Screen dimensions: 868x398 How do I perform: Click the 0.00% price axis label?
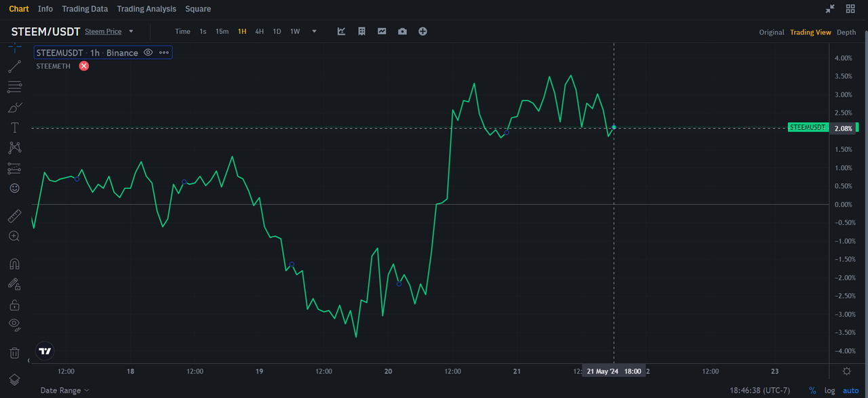[x=843, y=205]
